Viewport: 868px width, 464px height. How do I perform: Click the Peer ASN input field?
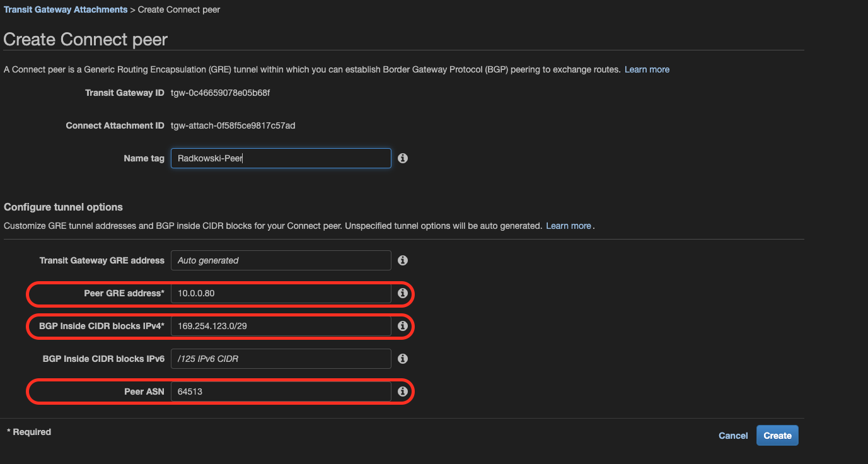(281, 391)
